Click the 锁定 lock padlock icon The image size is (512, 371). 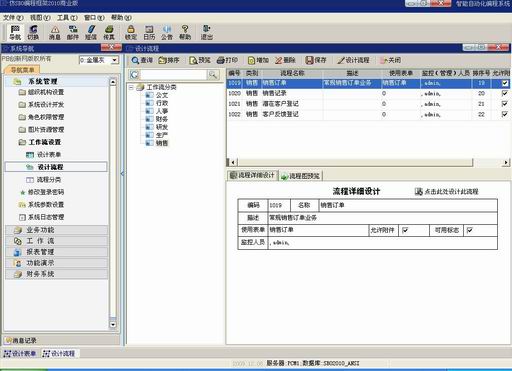pyautogui.click(x=131, y=32)
